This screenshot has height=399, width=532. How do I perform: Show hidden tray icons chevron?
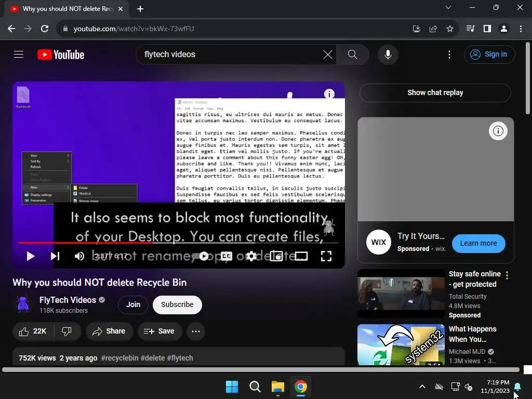422,387
